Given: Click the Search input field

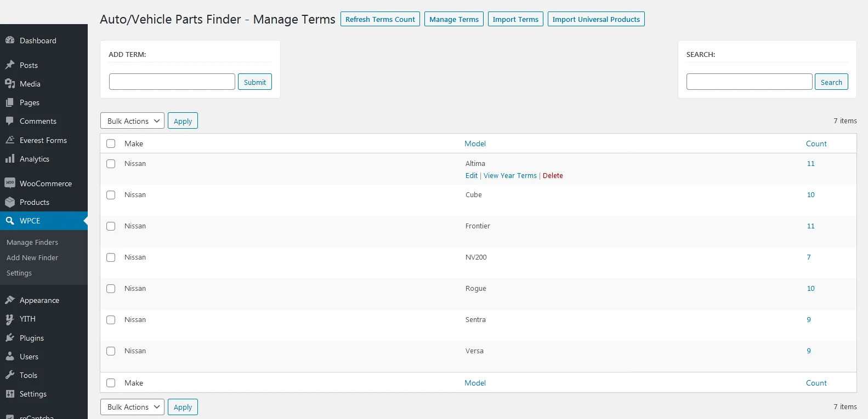Looking at the screenshot, I should [x=749, y=82].
